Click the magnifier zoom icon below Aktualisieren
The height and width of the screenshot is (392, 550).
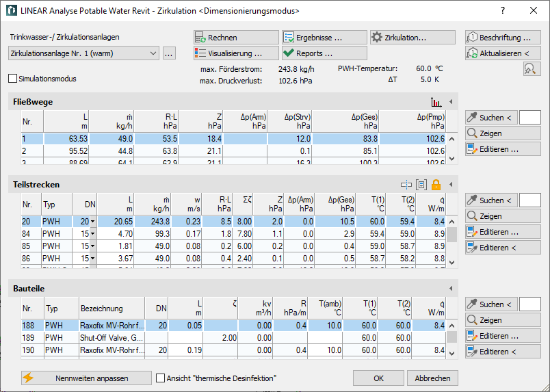[x=532, y=69]
